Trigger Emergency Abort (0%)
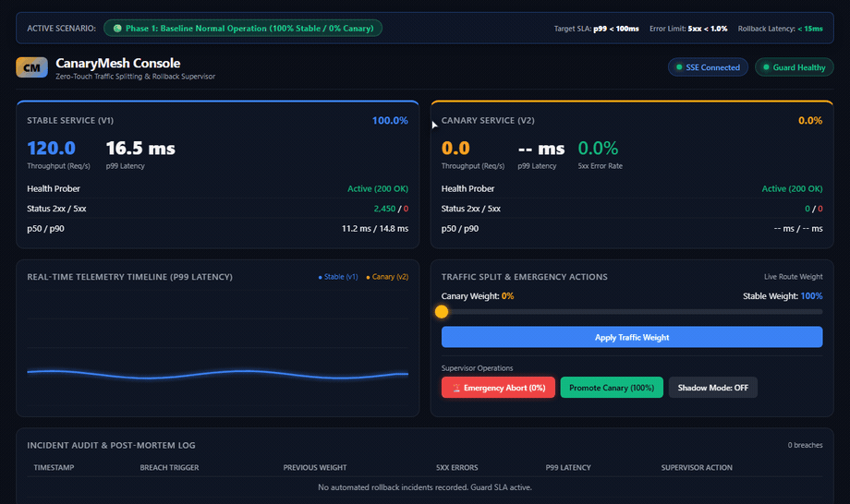850x504 pixels. click(498, 388)
